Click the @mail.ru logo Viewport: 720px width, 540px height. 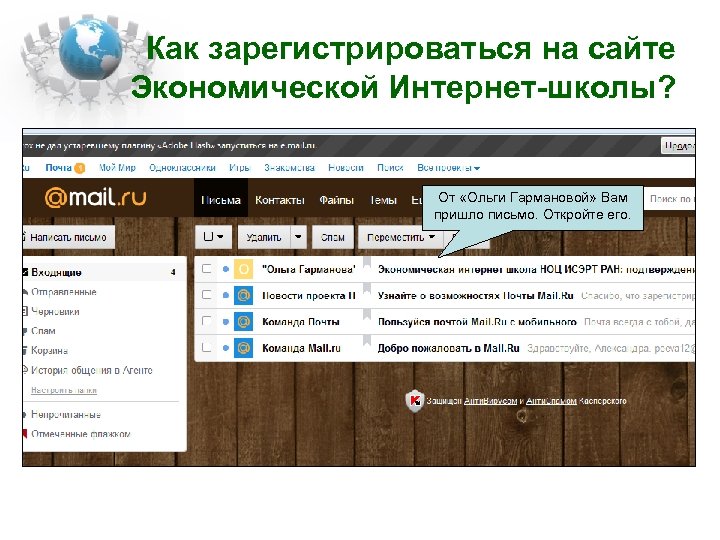pyautogui.click(x=96, y=198)
